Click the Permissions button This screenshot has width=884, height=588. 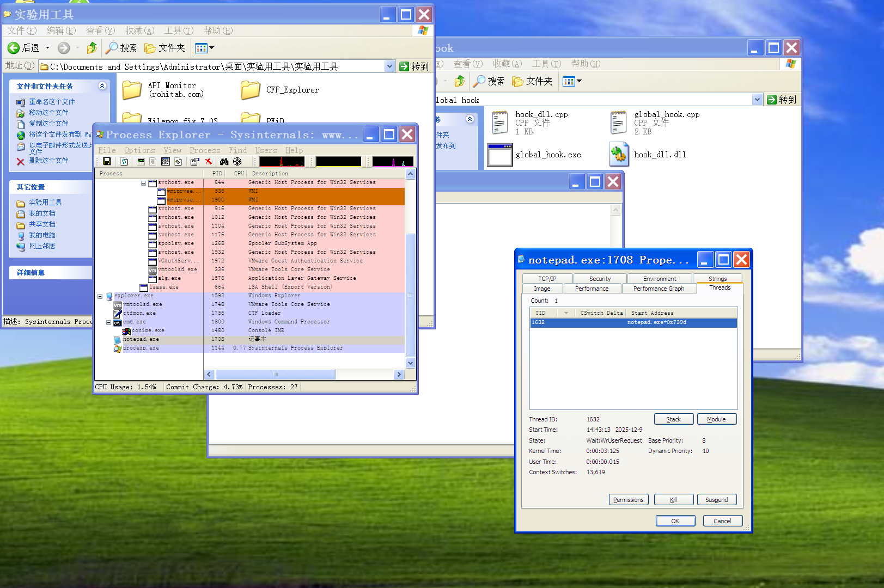point(629,500)
